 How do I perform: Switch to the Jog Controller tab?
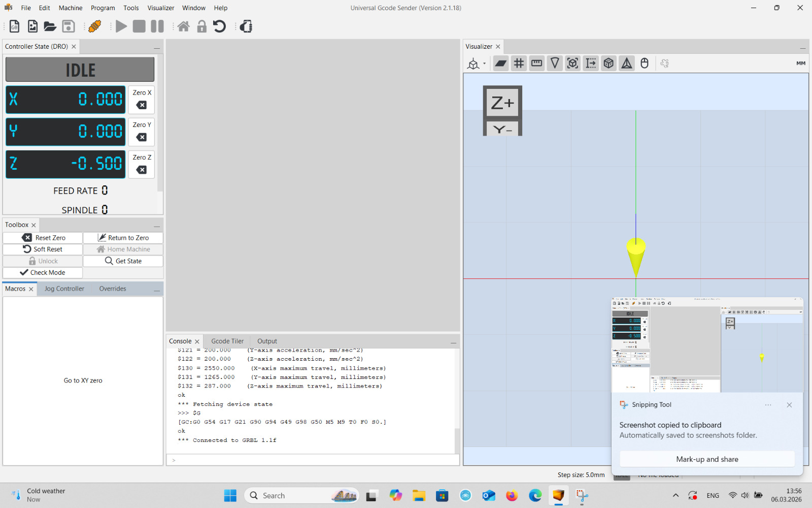click(x=64, y=289)
